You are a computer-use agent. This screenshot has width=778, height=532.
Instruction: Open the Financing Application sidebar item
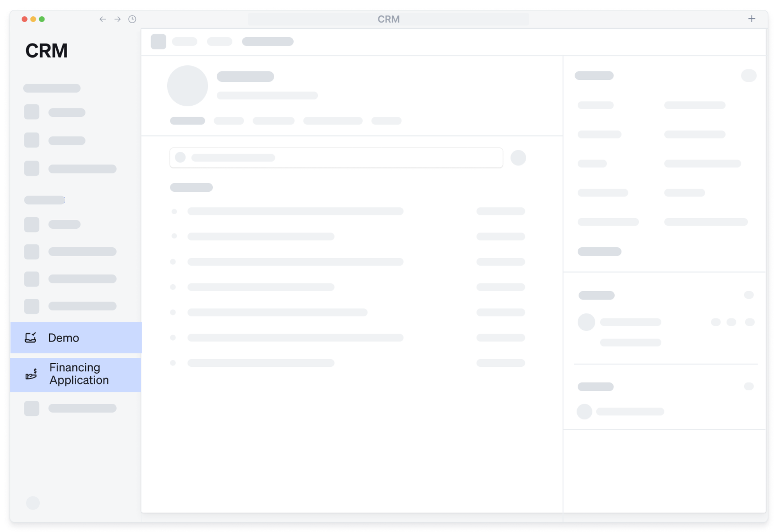click(x=79, y=374)
